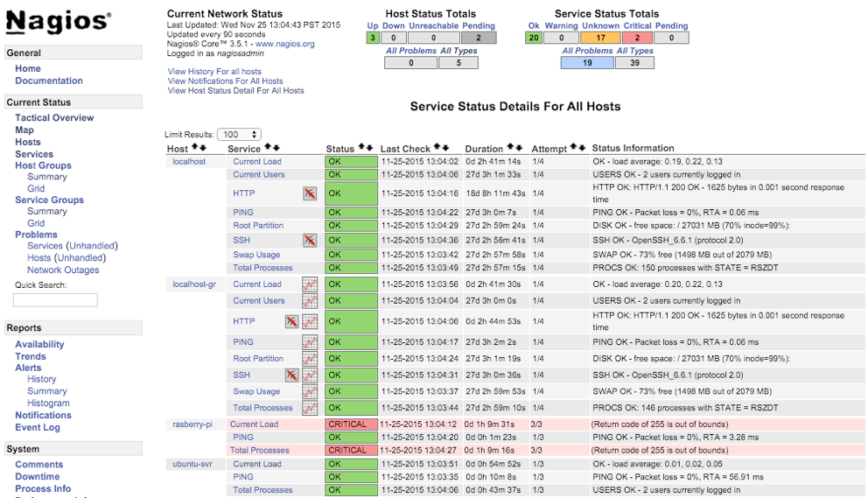Open graph icon for localhost-gr Swap Usage
The height and width of the screenshot is (498, 868).
(x=310, y=392)
